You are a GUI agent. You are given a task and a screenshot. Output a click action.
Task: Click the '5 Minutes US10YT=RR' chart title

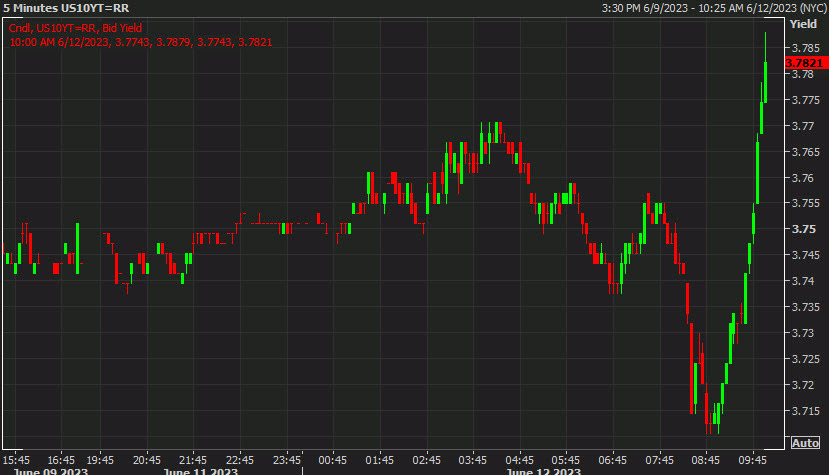point(65,9)
